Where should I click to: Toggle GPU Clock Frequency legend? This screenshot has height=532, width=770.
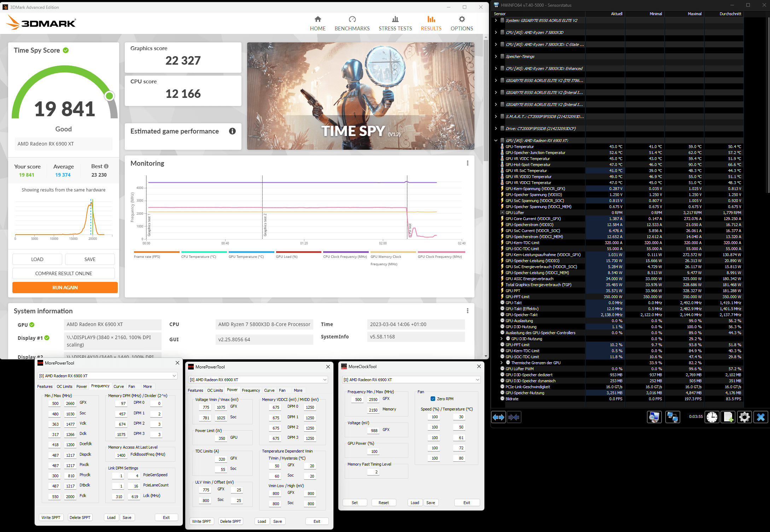coord(441,254)
